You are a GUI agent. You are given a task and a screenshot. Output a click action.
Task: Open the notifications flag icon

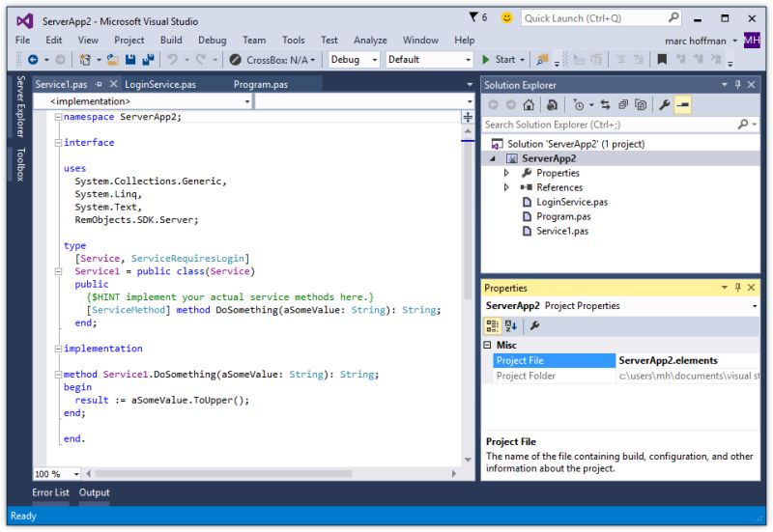click(473, 17)
